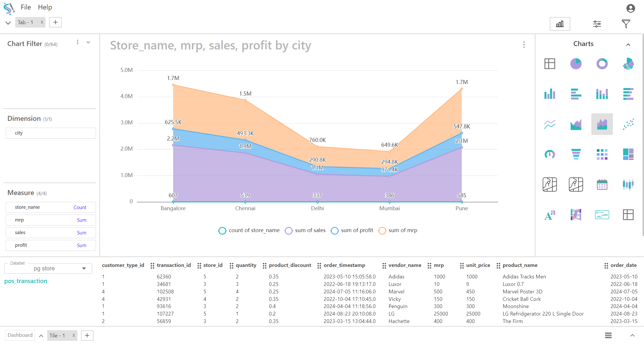Switch to Tile - 1 tab

coord(58,335)
